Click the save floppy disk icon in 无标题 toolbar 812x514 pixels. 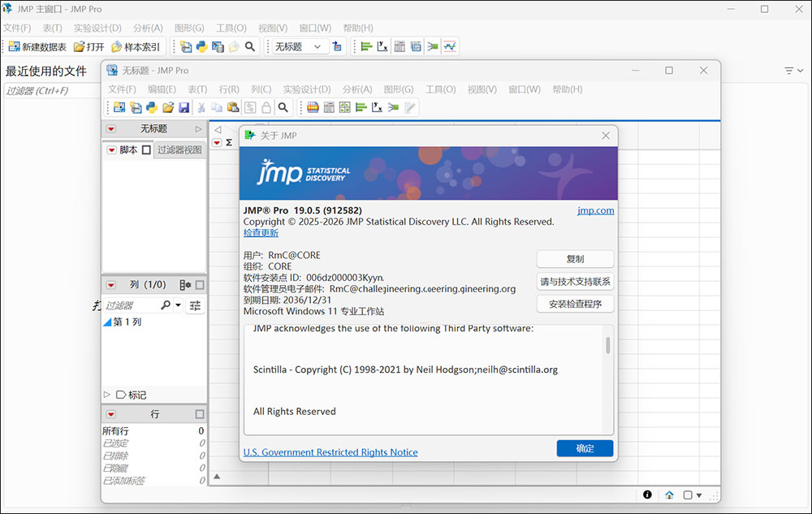(x=184, y=107)
